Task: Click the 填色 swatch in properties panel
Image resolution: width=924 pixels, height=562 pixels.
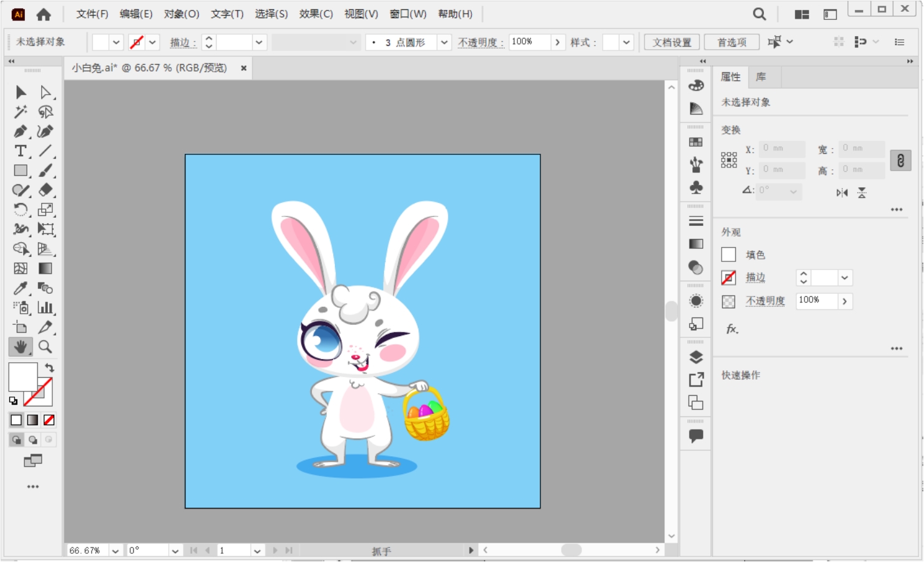Action: coord(728,255)
